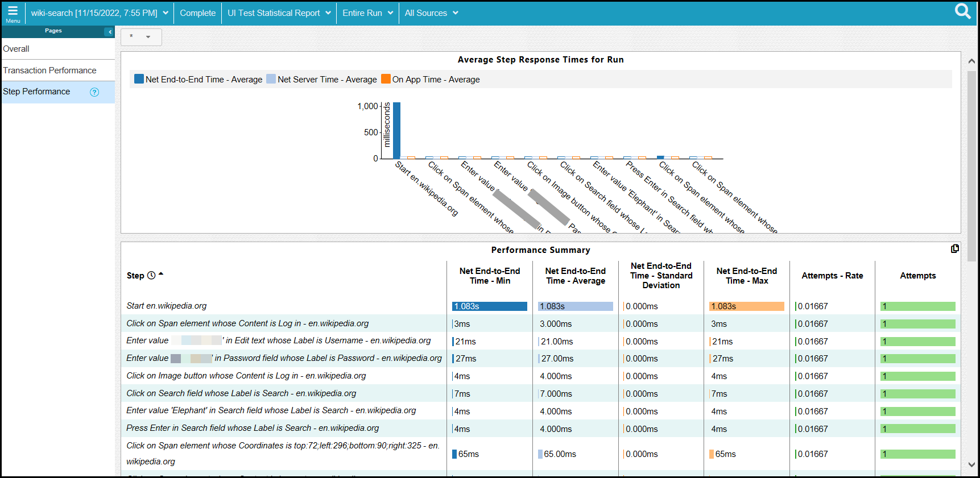Expand the All Sources dropdown
The width and height of the screenshot is (980, 478).
[431, 13]
